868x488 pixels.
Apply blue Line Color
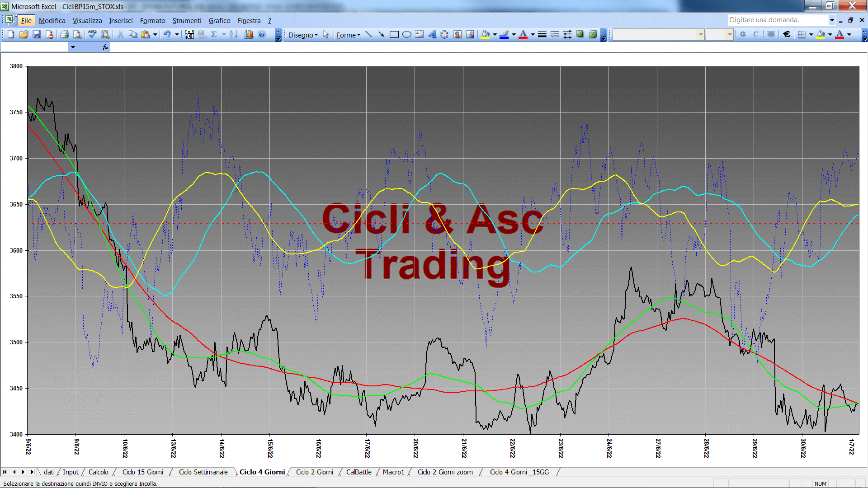(505, 34)
